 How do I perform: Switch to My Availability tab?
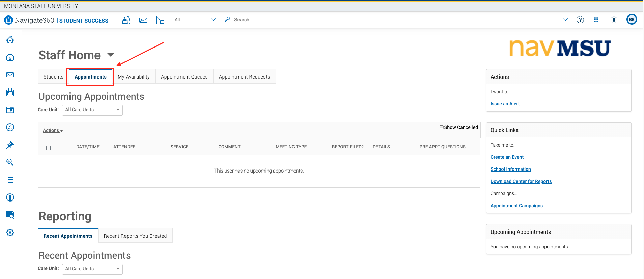tap(134, 77)
